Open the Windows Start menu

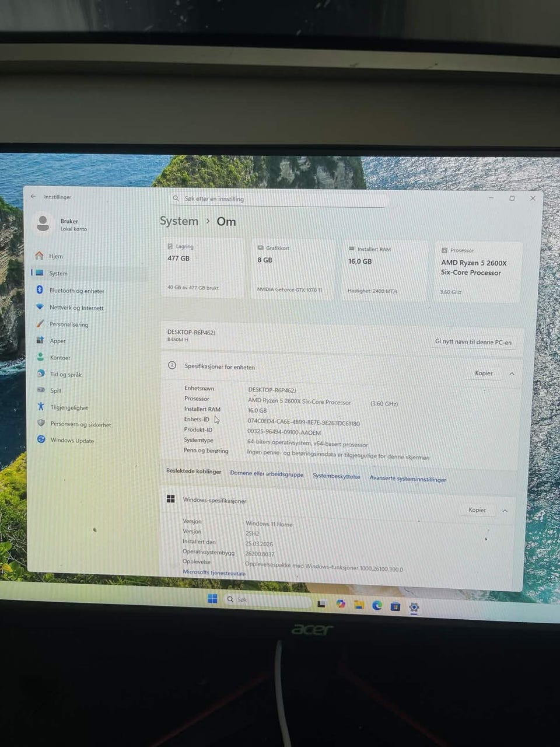[212, 599]
